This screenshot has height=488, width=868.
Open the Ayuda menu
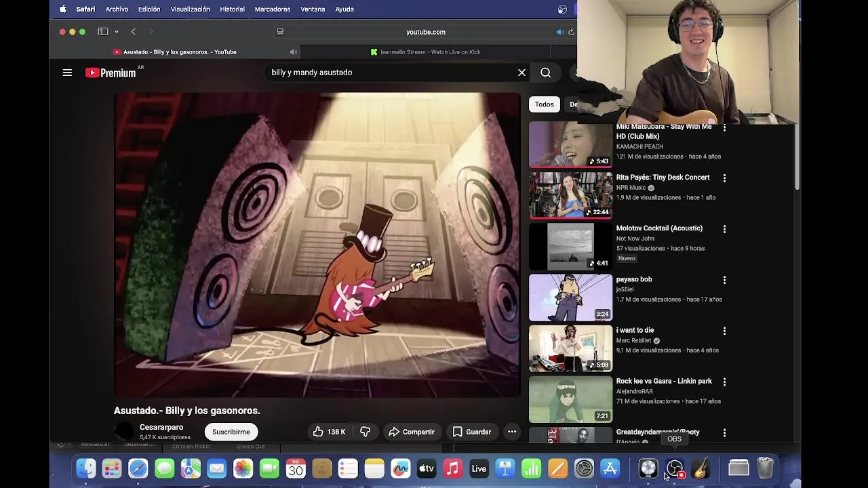click(x=344, y=9)
